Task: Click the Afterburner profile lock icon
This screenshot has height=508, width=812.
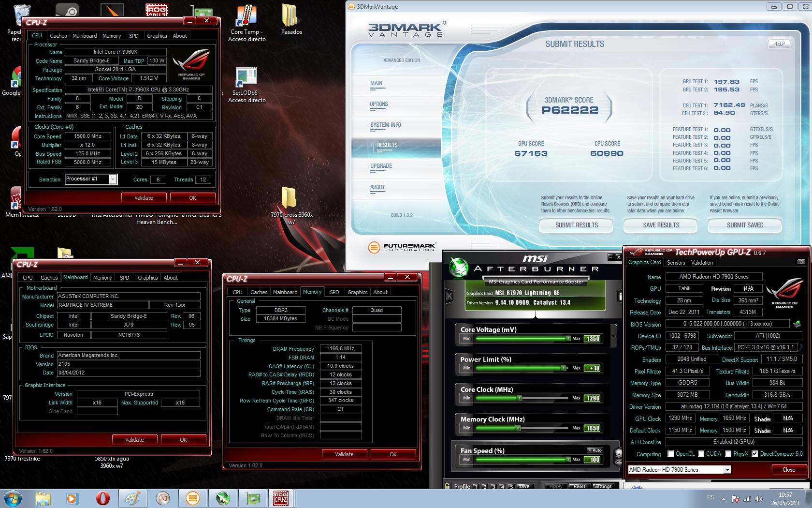Action: tap(447, 485)
